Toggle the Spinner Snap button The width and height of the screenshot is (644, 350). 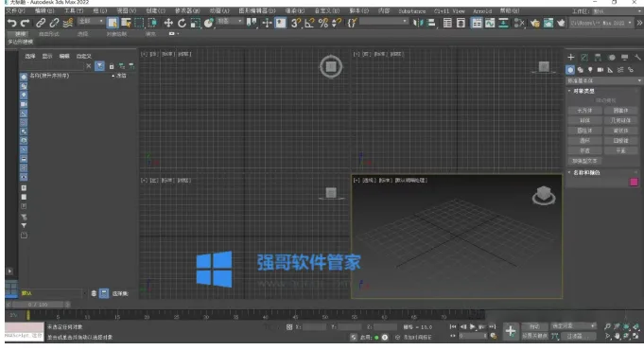pyautogui.click(x=337, y=23)
